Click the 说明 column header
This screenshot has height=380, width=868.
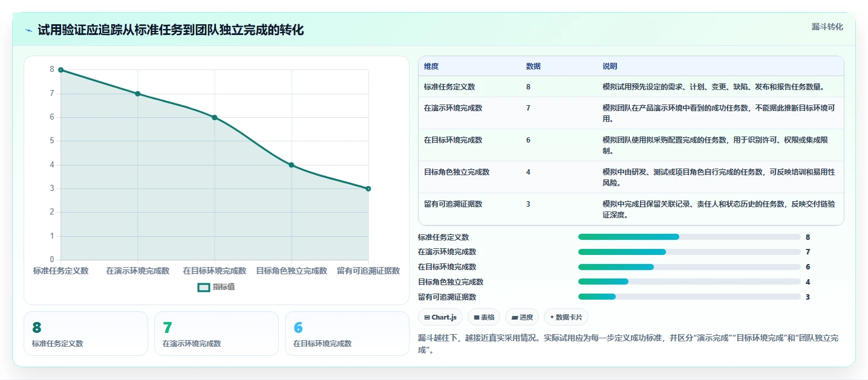point(610,66)
